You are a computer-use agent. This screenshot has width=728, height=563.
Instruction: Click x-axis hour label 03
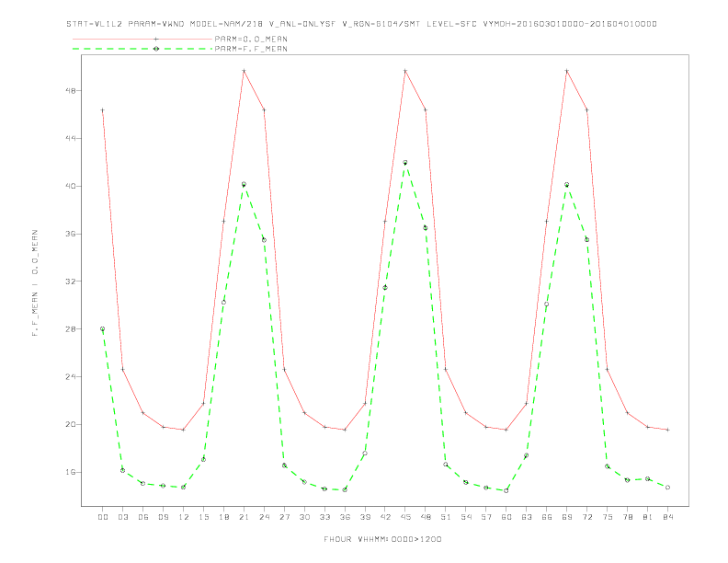click(x=122, y=517)
